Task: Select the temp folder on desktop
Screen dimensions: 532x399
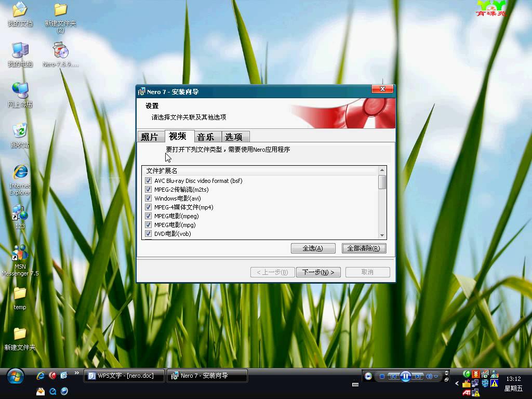Action: click(20, 299)
